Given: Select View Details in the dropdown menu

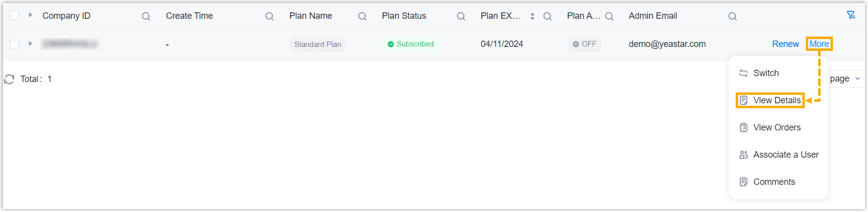Looking at the screenshot, I should click(x=777, y=100).
